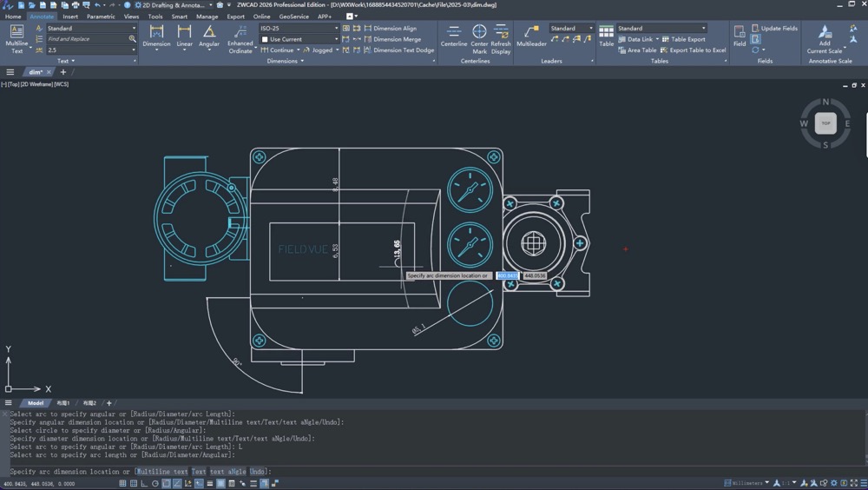Click the Refresh Display icon
This screenshot has height=490, width=868.
501,36
